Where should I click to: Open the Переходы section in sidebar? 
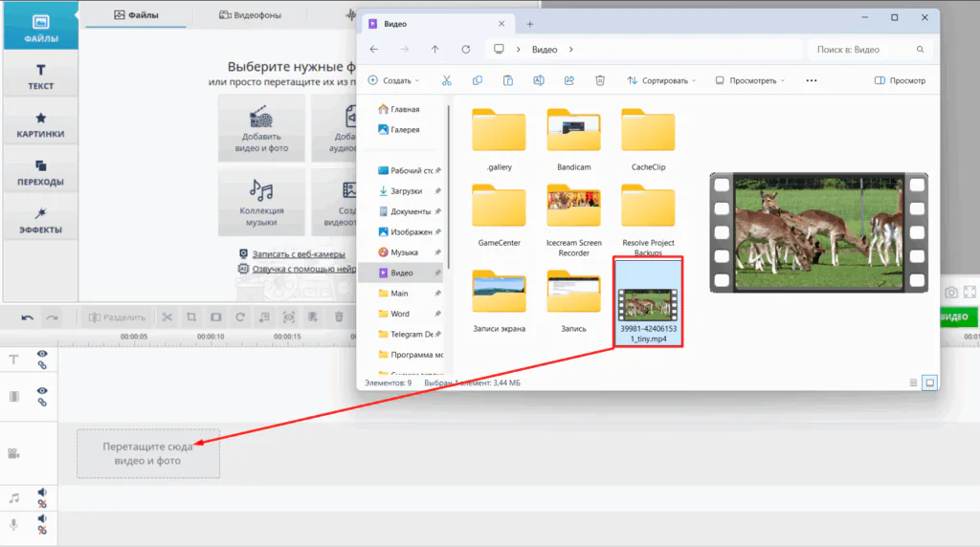click(x=40, y=172)
